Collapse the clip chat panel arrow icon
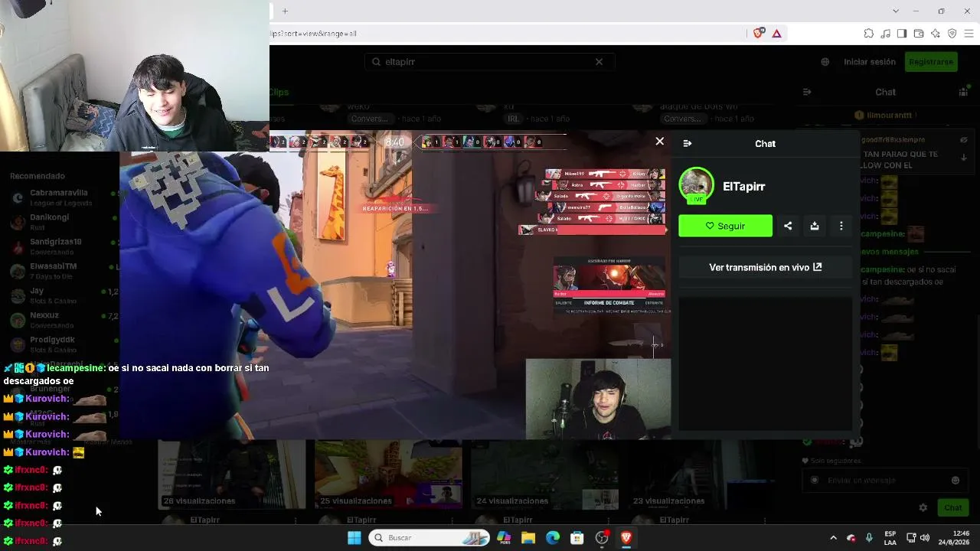This screenshot has width=980, height=551. click(688, 144)
